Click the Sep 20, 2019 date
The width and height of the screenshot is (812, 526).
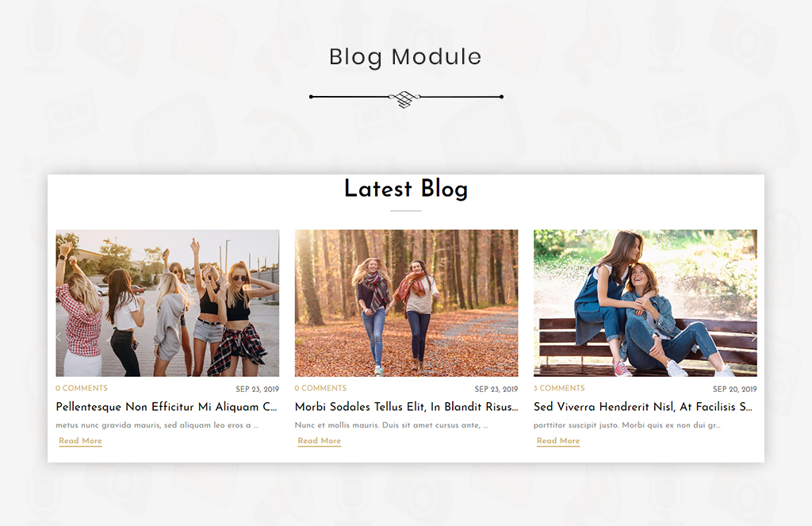pos(735,390)
